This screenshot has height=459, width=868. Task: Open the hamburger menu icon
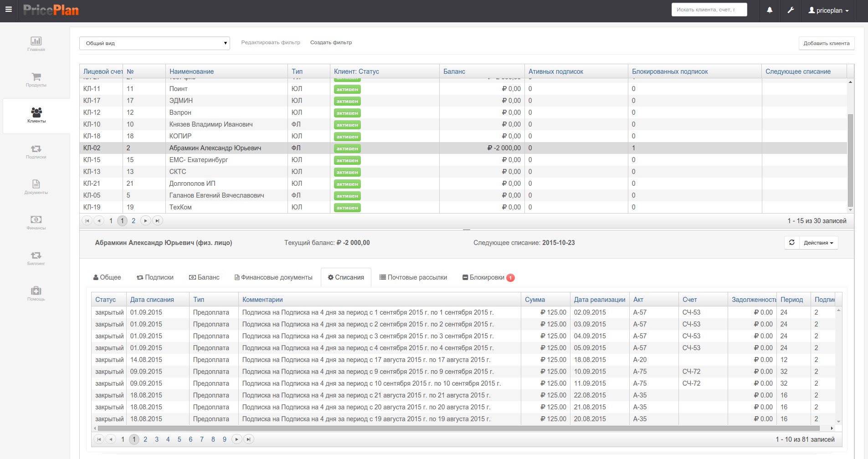(x=9, y=10)
